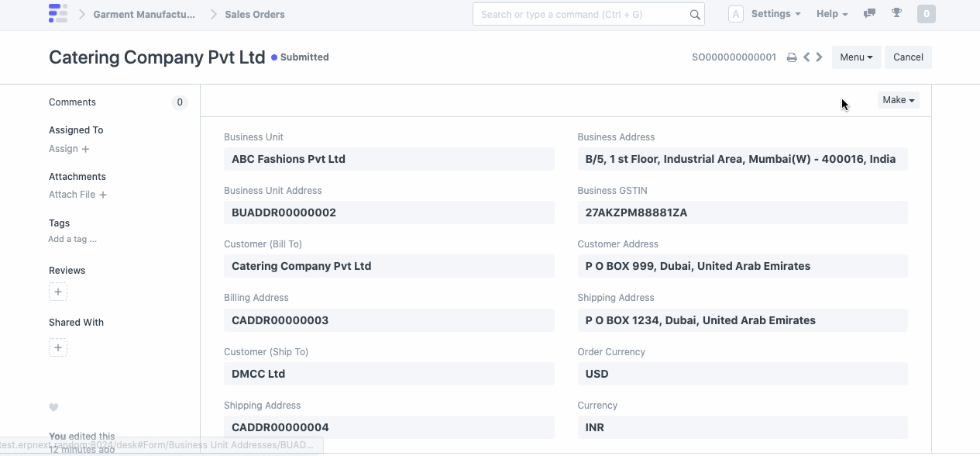Click the ERPNext logo icon
Viewport: 980px width, 456px height.
tap(58, 14)
